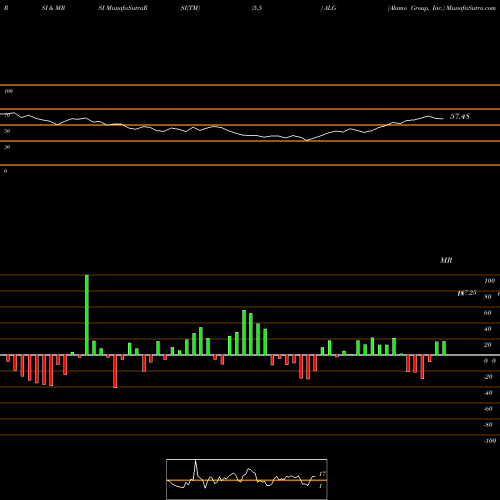
Task: Click the 60 label on MR axis
Action: pyautogui.click(x=488, y=313)
